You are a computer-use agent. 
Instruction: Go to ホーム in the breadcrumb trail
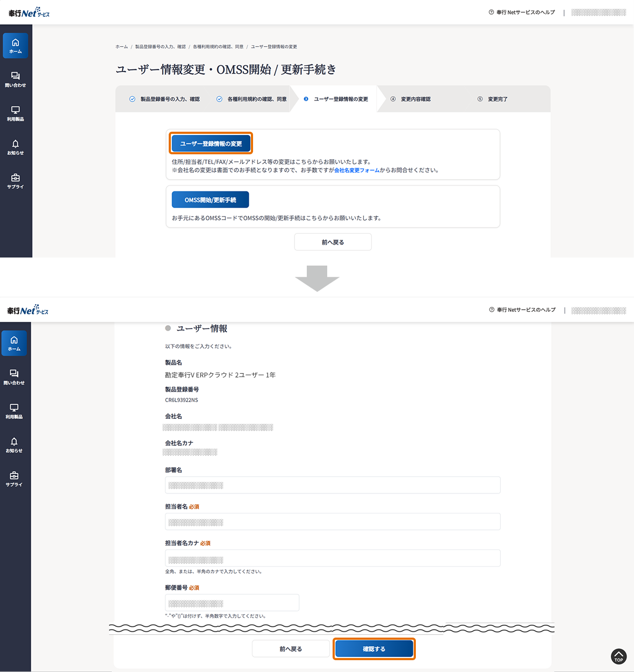coord(121,47)
